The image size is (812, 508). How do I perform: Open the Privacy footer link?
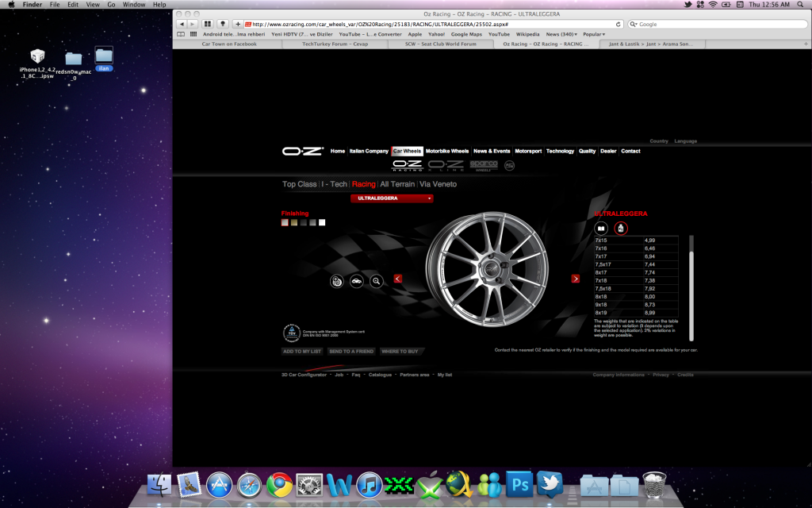tap(661, 375)
